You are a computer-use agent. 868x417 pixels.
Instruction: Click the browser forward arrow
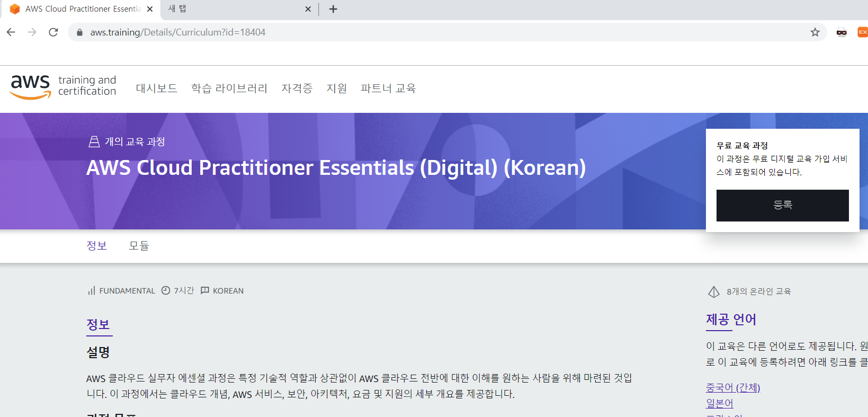[x=32, y=32]
